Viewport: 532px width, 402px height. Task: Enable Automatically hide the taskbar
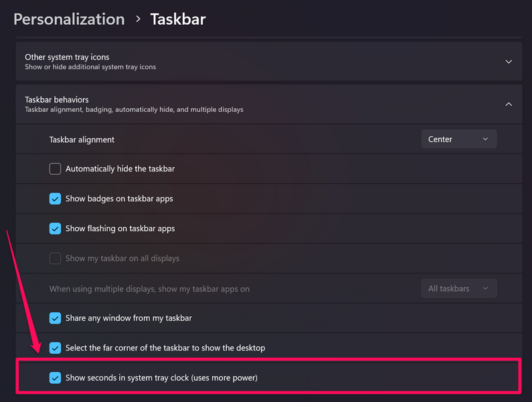click(x=56, y=169)
